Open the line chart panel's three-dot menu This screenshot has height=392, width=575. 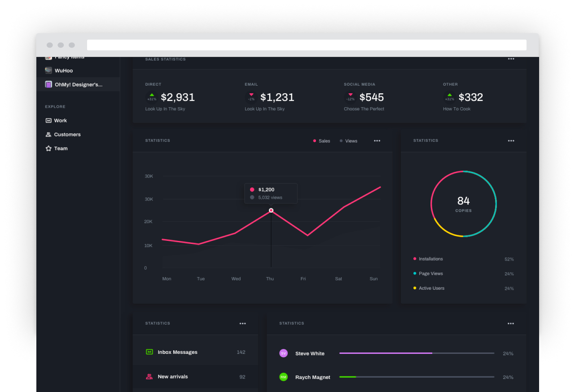pos(377,141)
